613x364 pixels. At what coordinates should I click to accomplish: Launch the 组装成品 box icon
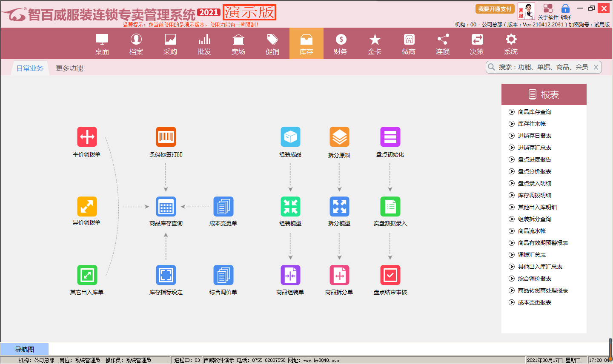[x=290, y=137]
